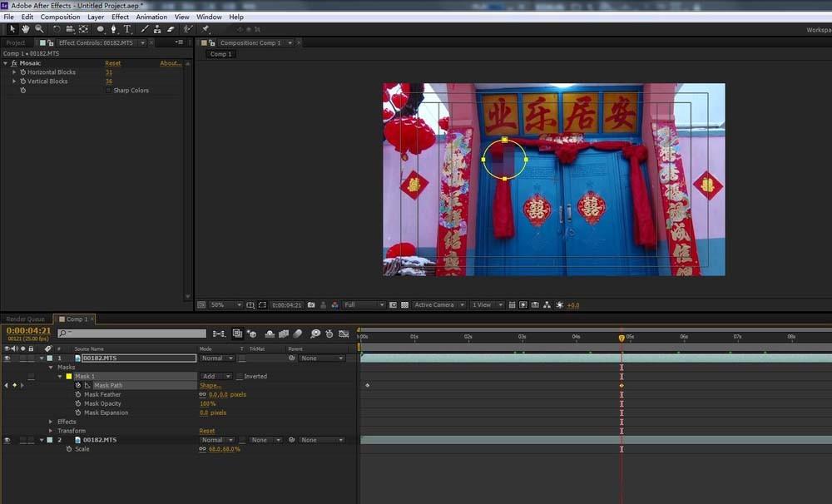832x504 pixels.
Task: Choose the Eraser tool
Action: (x=171, y=29)
